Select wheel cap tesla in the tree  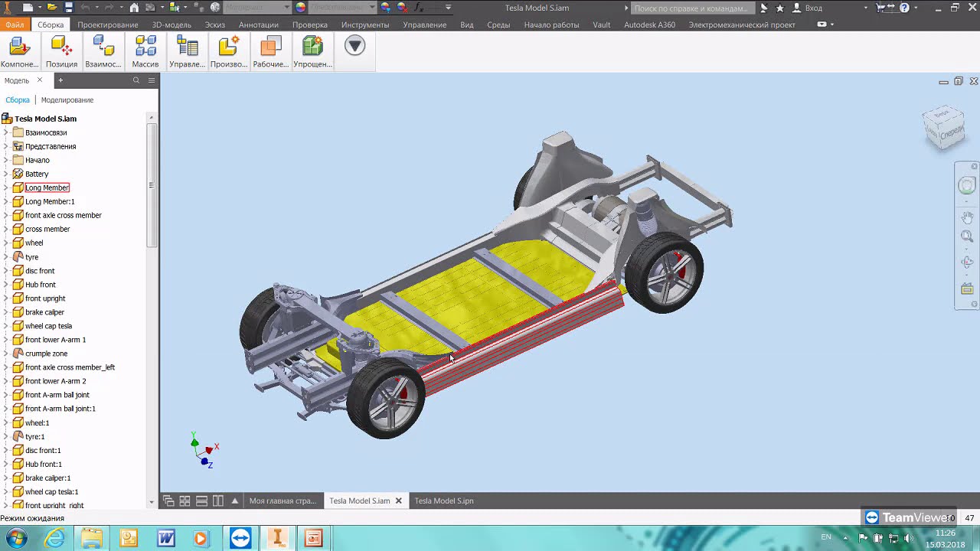[48, 326]
